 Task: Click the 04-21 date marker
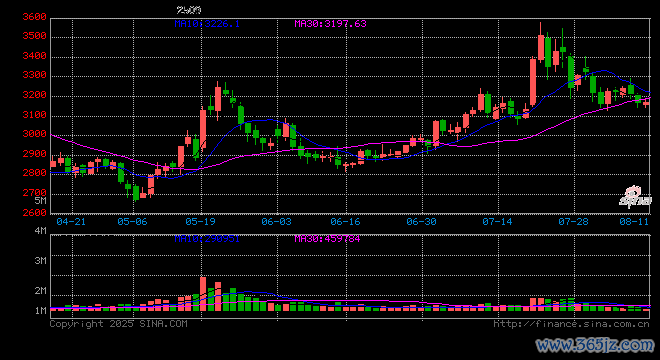(x=71, y=221)
